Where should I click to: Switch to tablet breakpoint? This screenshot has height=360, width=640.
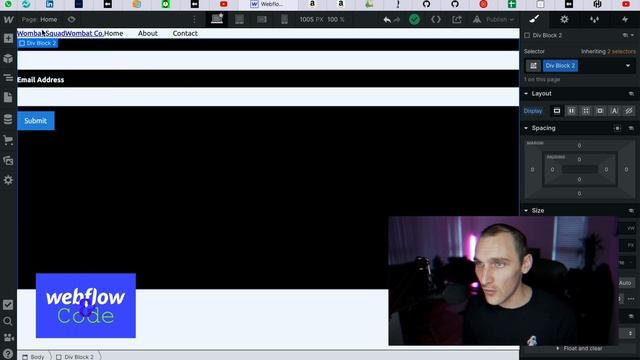[239, 20]
